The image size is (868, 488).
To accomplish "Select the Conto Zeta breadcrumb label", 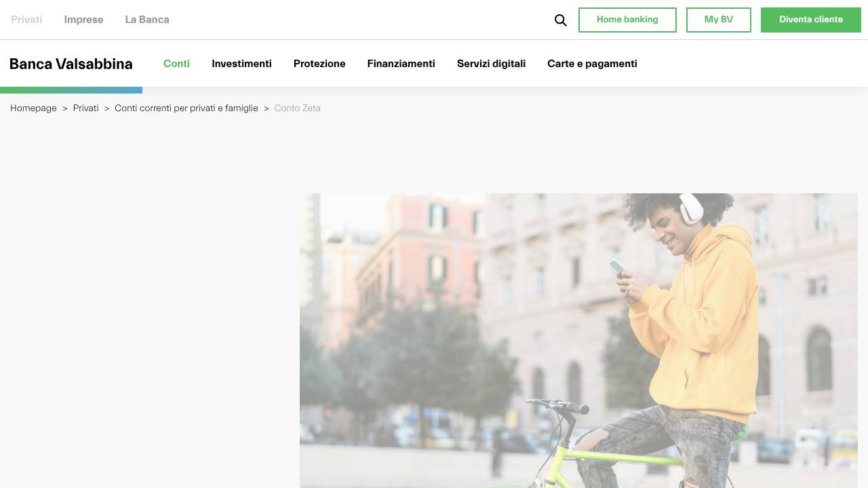I will pyautogui.click(x=297, y=108).
